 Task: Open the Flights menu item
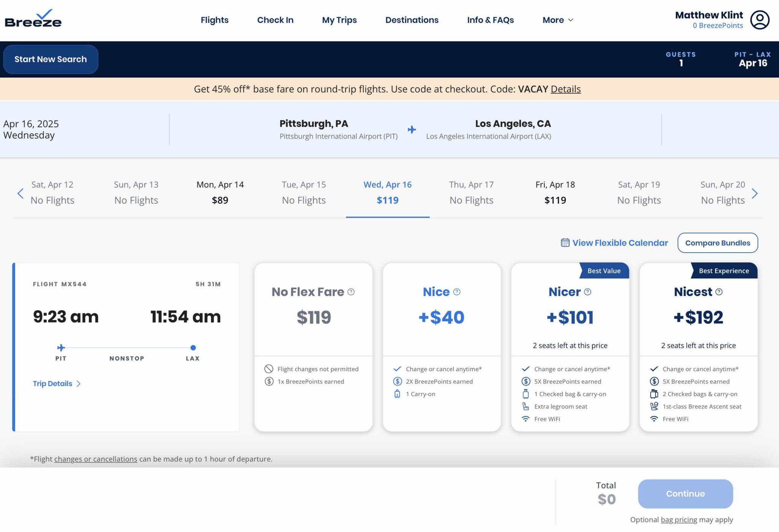215,20
